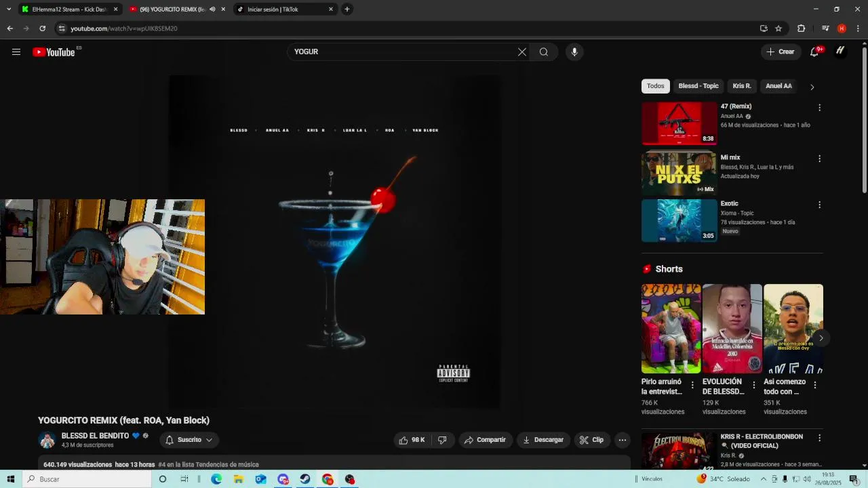The height and width of the screenshot is (488, 868).
Task: Open the tab search dropdown arrow
Action: [9, 9]
